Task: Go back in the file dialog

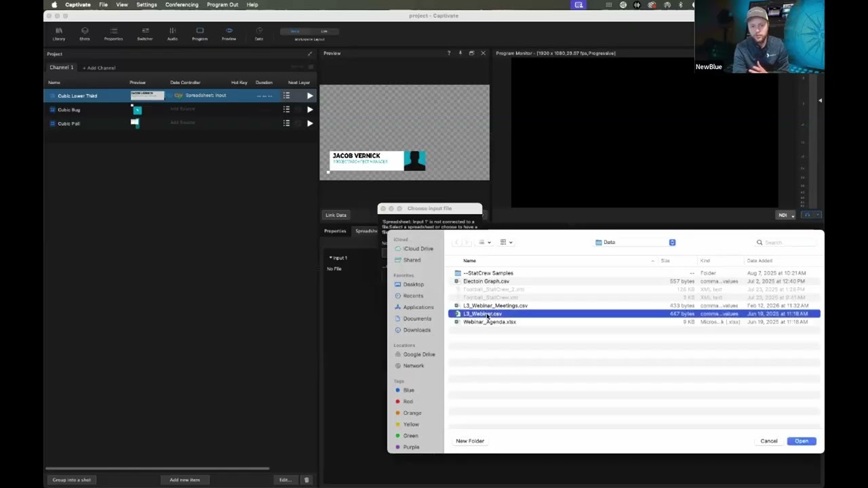Action: click(457, 242)
